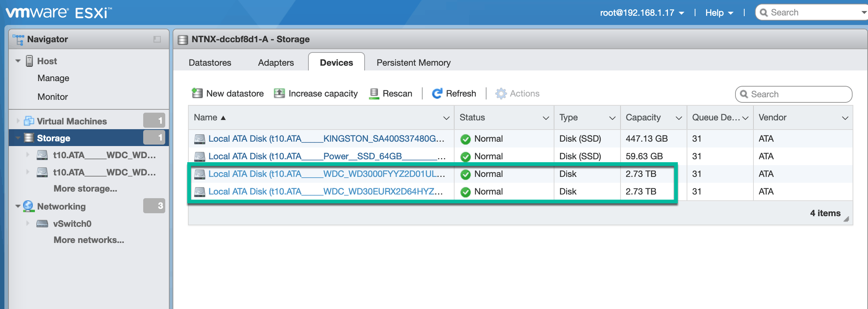Expand the Virtual Machines tree node
Viewport: 868px width, 309px height.
point(18,121)
